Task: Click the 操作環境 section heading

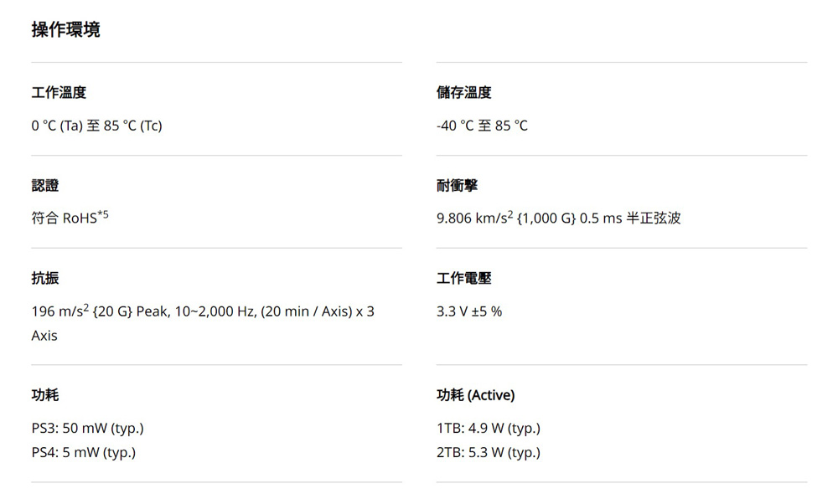Action: pyautogui.click(x=65, y=30)
